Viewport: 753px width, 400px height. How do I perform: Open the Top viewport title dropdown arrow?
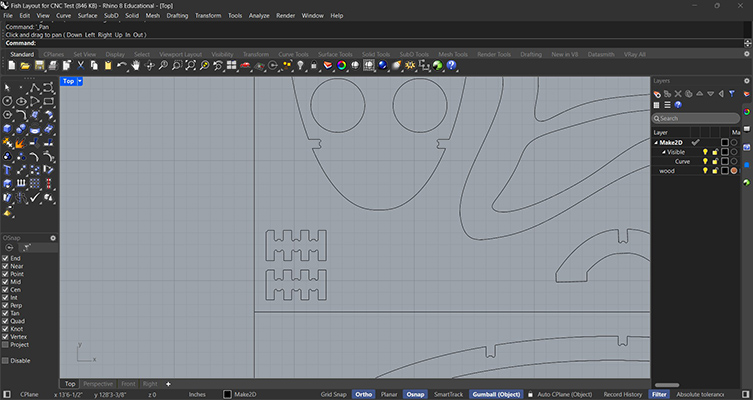point(80,81)
